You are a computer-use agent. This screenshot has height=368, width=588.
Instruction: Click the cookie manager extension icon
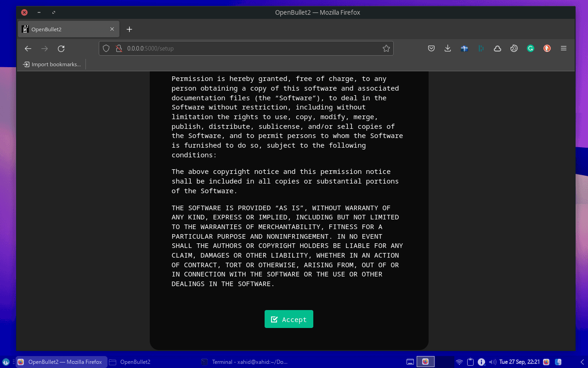pos(514,48)
